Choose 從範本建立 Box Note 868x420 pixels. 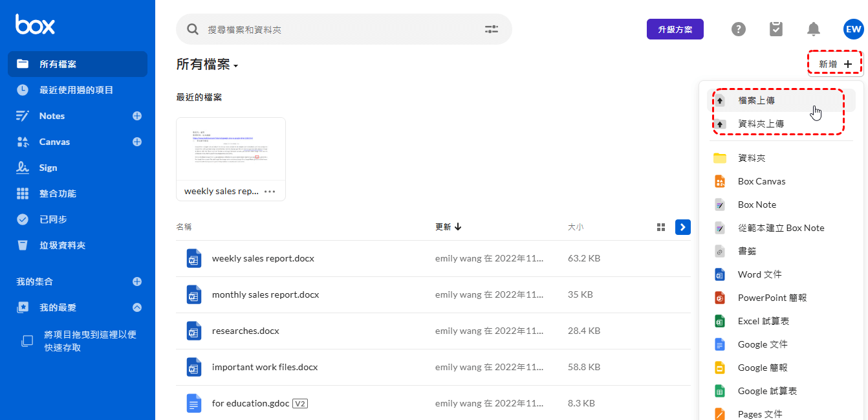[781, 228]
